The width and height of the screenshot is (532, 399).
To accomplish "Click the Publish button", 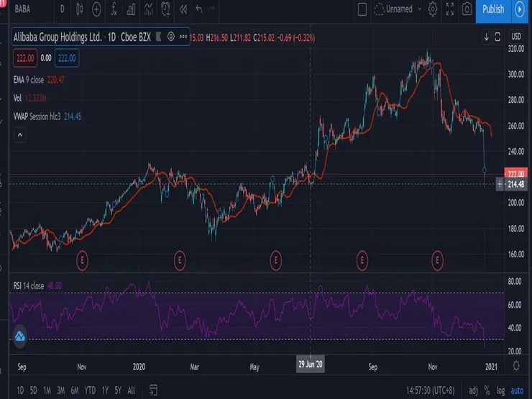I will pyautogui.click(x=493, y=9).
